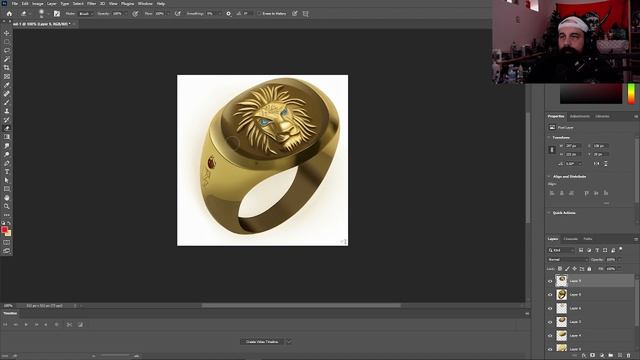This screenshot has height=360, width=640.
Task: Toggle lock image pixels brush icon
Action: pos(567,269)
